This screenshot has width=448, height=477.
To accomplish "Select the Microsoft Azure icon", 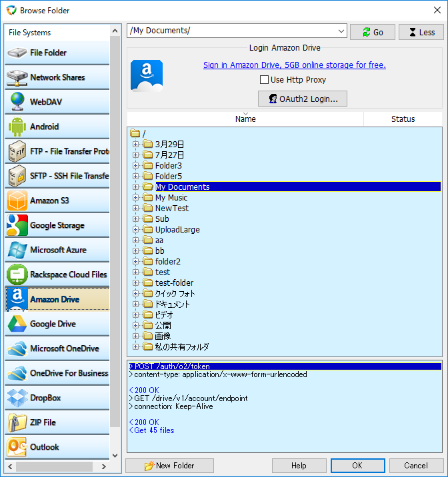I will (x=17, y=250).
